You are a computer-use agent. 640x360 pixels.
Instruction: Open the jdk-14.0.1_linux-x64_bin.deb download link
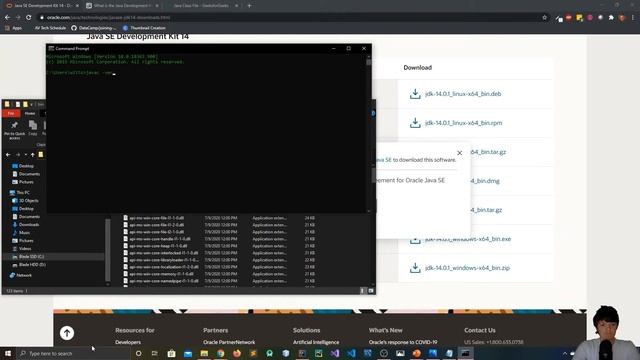pyautogui.click(x=463, y=94)
